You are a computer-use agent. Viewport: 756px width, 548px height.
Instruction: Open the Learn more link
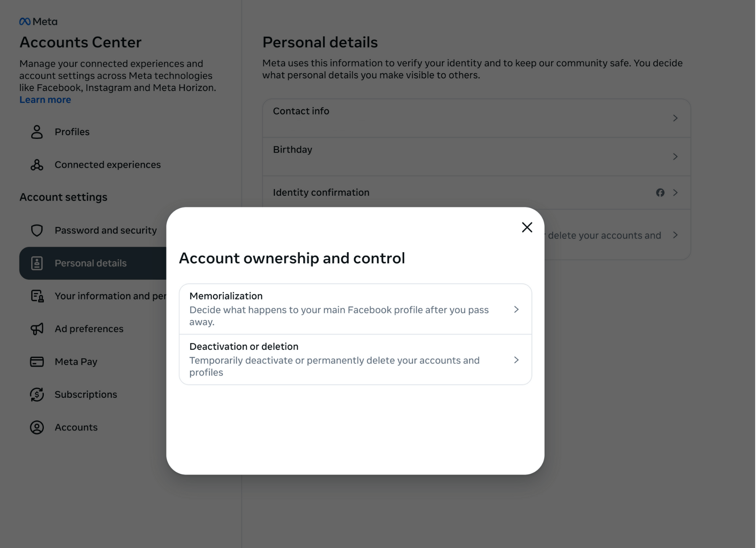[x=45, y=100]
